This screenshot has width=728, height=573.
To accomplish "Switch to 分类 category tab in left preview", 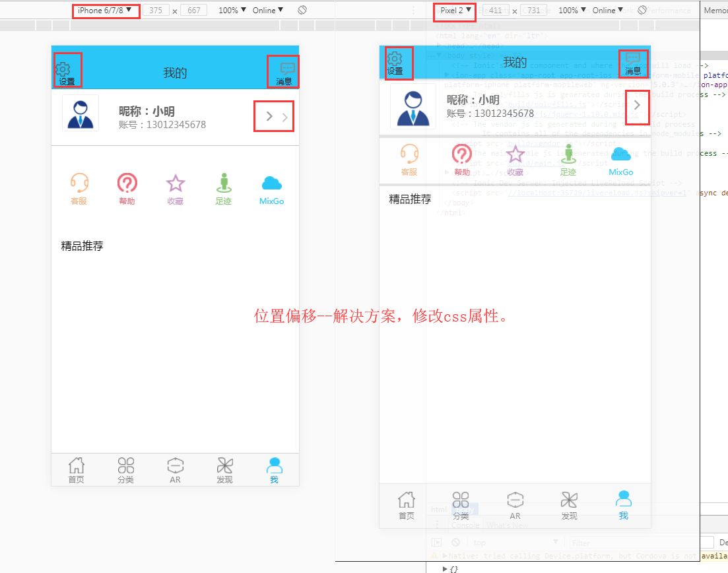I will pyautogui.click(x=126, y=470).
